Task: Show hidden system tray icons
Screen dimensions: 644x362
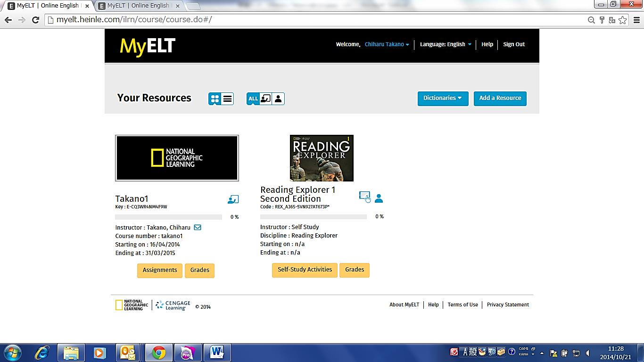Action: click(x=542, y=353)
